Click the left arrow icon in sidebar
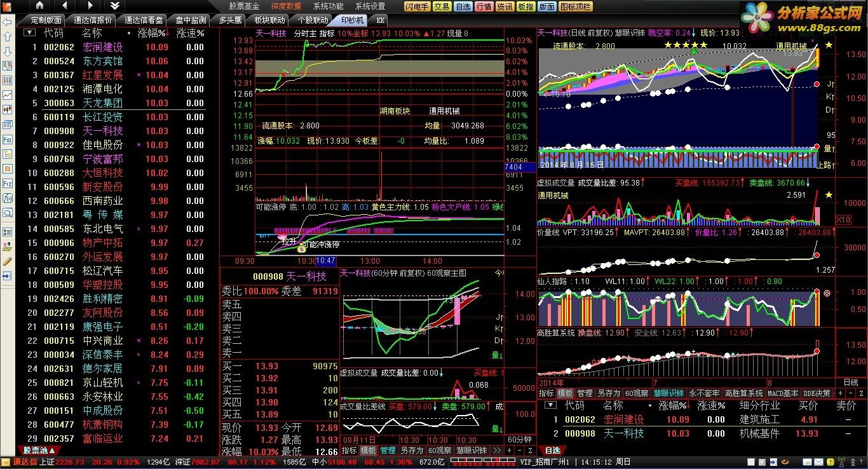Image resolution: width=868 pixels, height=469 pixels. pos(7,22)
